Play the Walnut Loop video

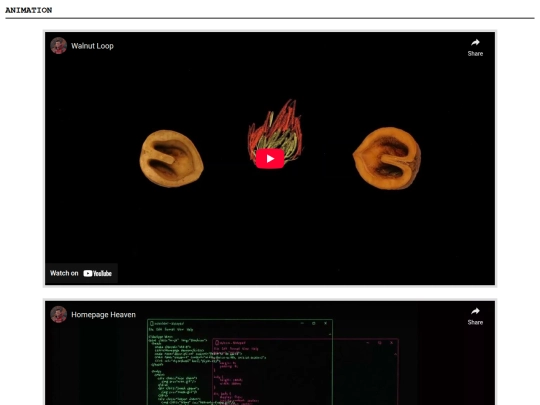[270, 158]
